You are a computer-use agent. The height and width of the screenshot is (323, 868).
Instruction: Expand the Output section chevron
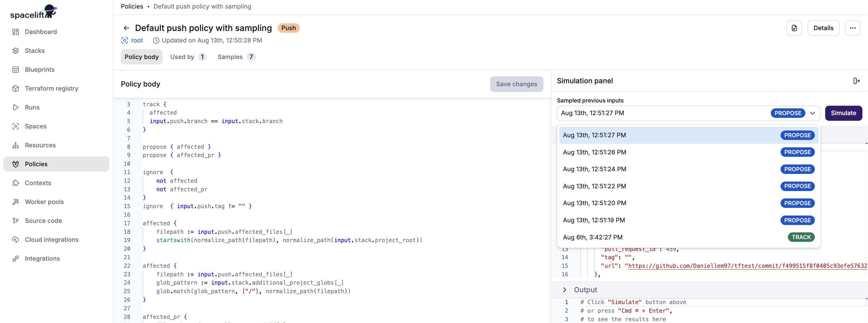click(x=564, y=290)
